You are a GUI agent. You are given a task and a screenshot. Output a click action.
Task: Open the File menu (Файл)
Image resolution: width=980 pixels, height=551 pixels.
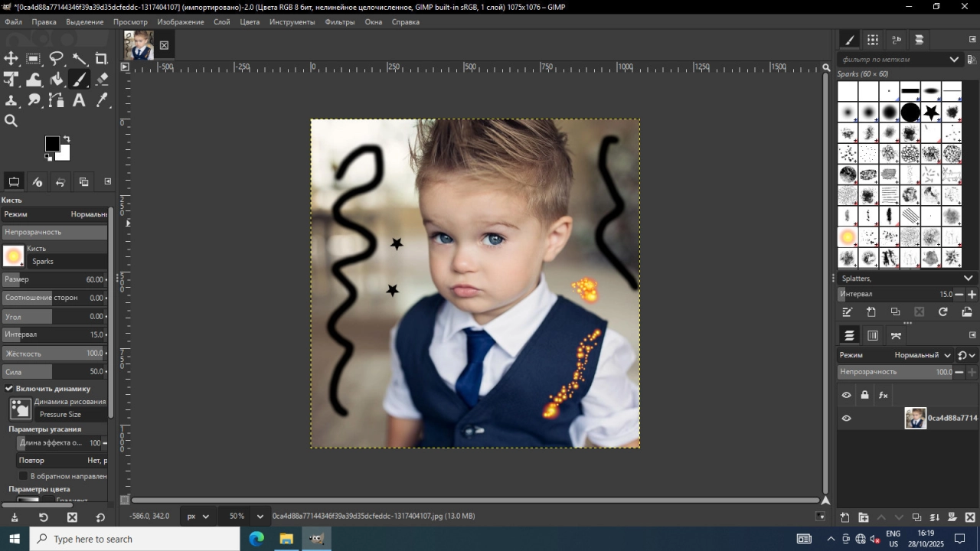click(13, 21)
